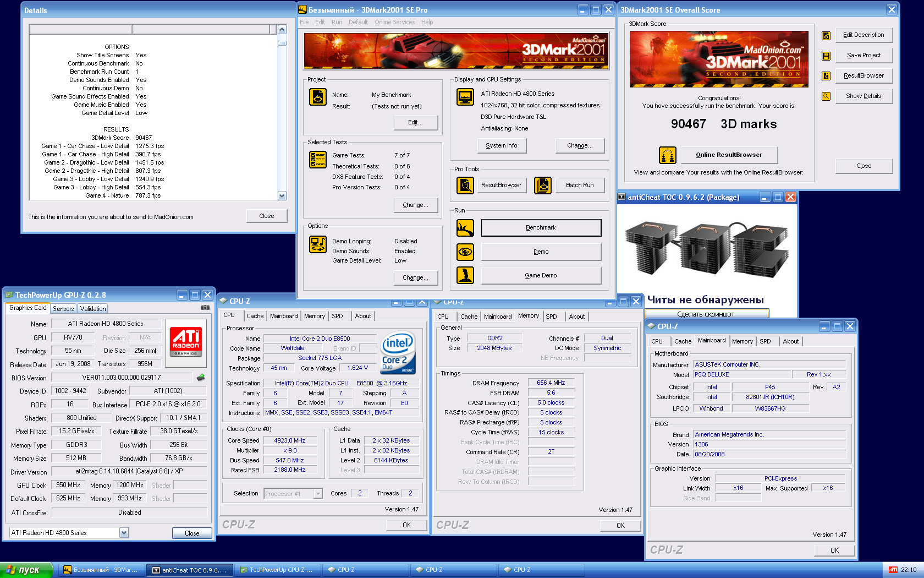Switch to Безымянный 3DMark taskbar button
Screen dimensions: 924x578
pyautogui.click(x=101, y=570)
